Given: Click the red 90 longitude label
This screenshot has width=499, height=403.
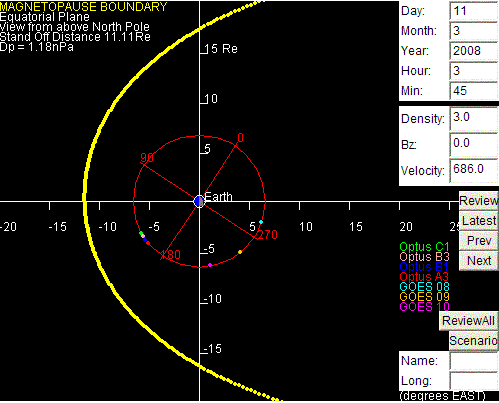Looking at the screenshot, I should [147, 157].
